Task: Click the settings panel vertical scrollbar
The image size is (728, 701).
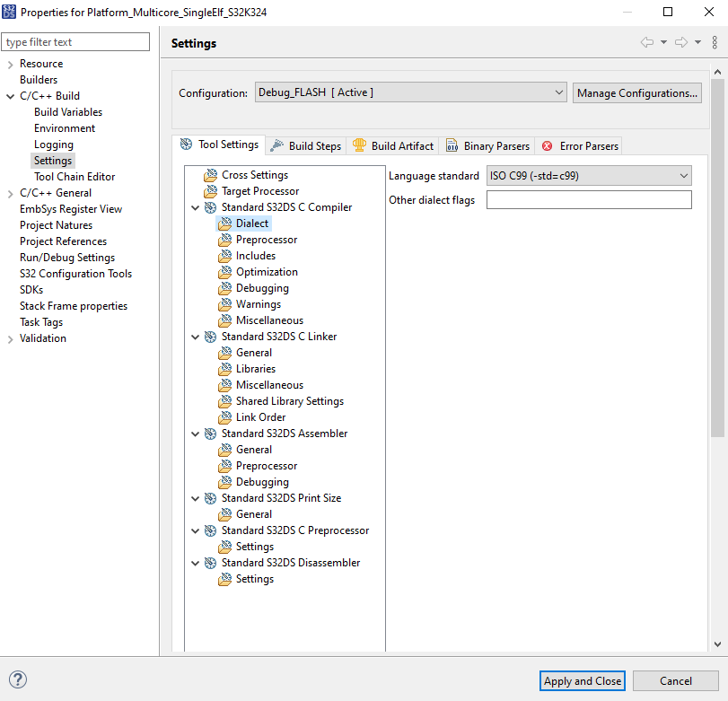Action: pos(718,258)
